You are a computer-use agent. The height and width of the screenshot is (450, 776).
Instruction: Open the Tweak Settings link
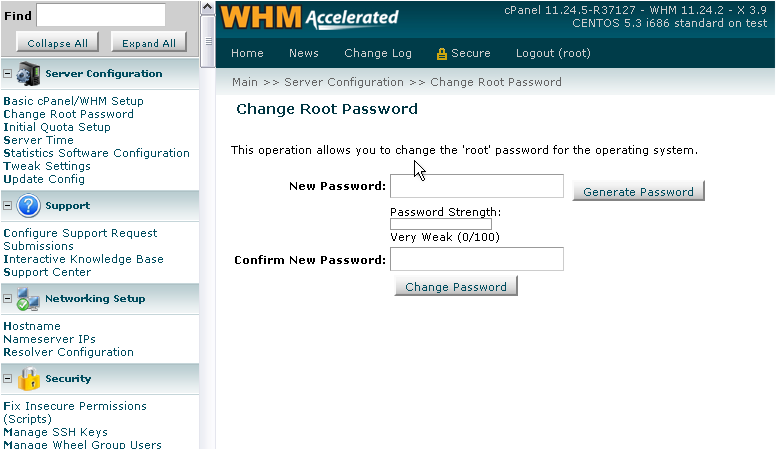click(x=47, y=166)
